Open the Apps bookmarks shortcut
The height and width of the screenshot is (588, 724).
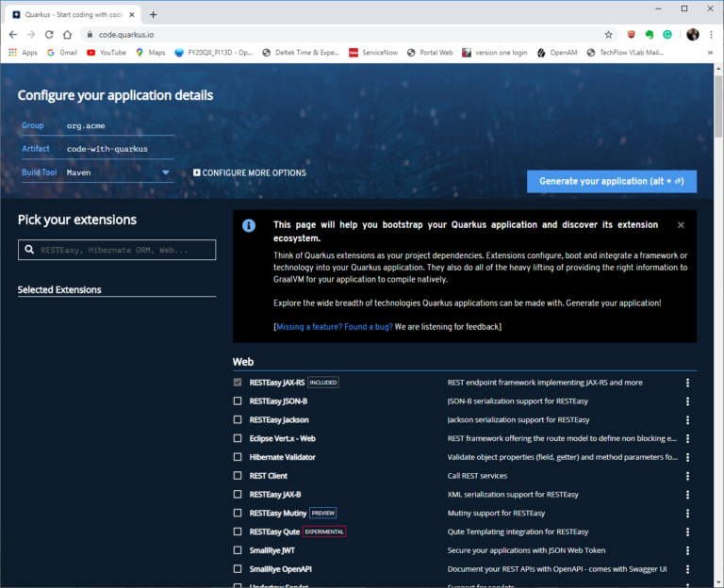coord(23,53)
